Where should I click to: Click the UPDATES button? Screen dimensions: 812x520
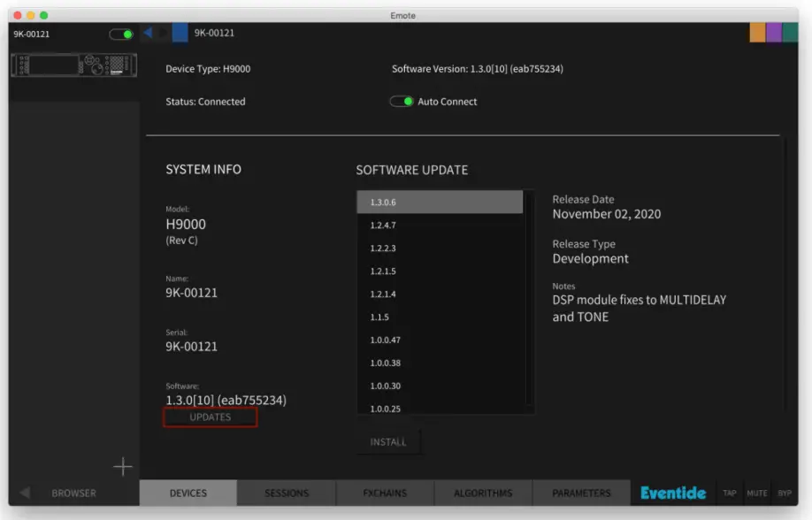pos(211,417)
